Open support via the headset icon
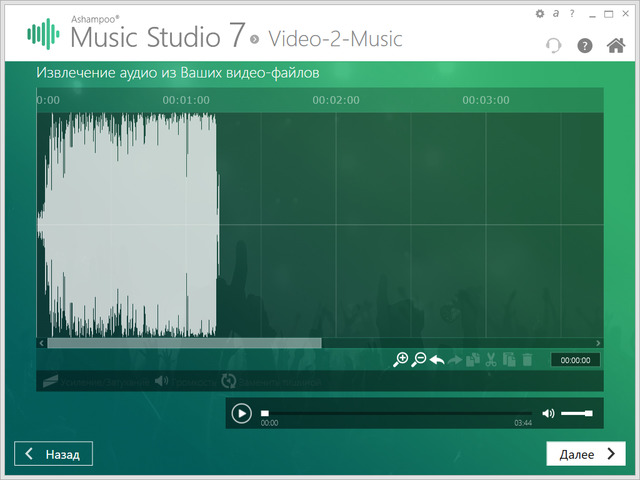 tap(554, 46)
